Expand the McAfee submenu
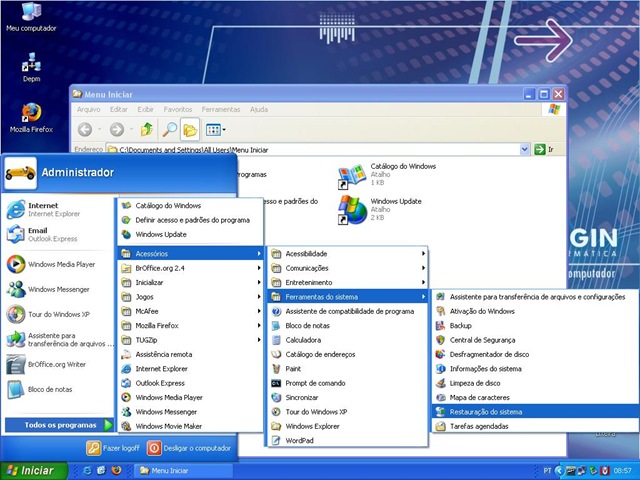Image resolution: width=640 pixels, height=480 pixels. click(190, 311)
